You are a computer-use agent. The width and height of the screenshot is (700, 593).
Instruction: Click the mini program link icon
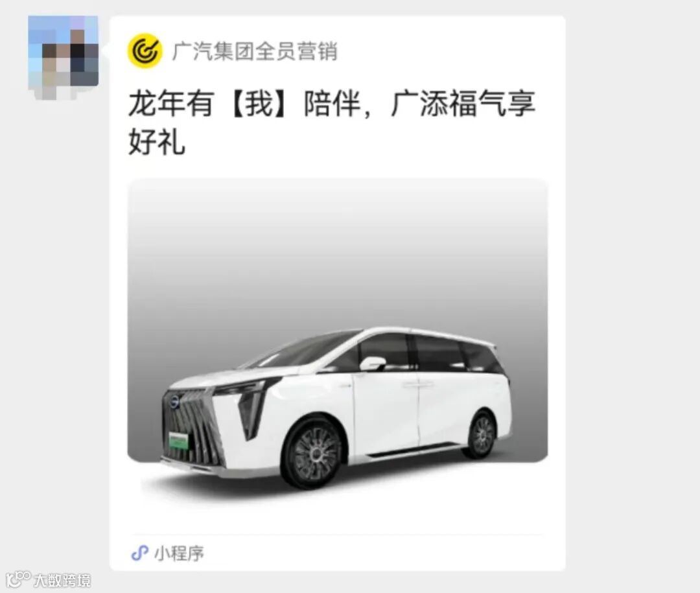click(140, 553)
